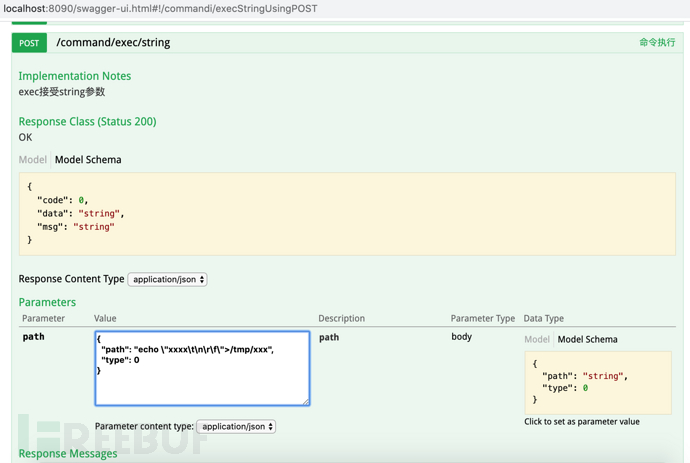The height and width of the screenshot is (463, 690).
Task: Click the browser address bar URL
Action: tap(160, 8)
